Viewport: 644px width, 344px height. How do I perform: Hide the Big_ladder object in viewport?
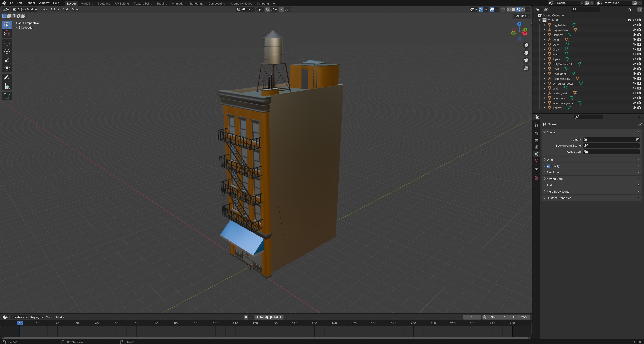[634, 25]
